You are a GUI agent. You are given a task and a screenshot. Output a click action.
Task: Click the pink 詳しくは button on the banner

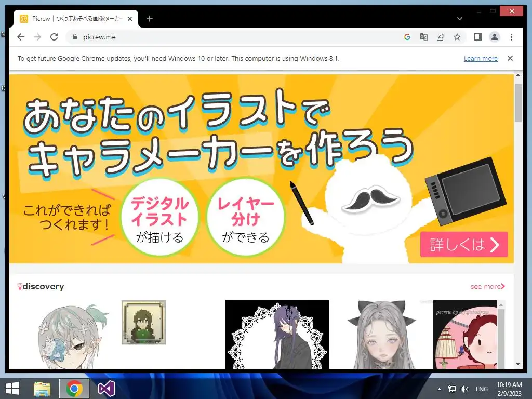[464, 244]
